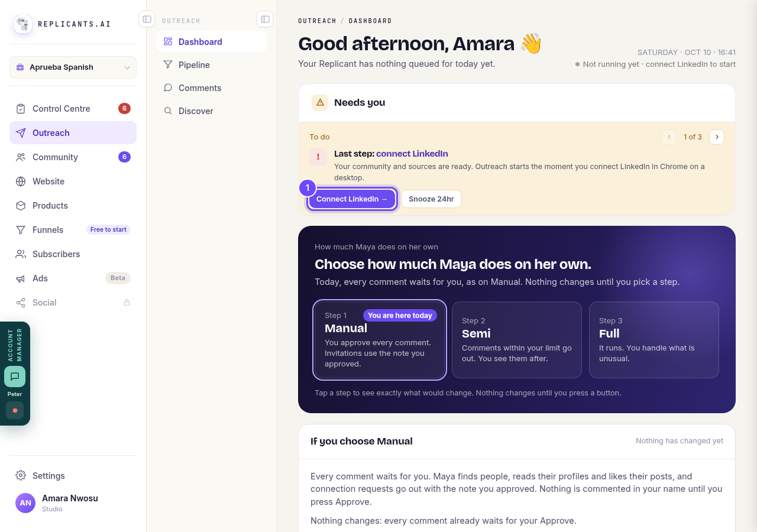This screenshot has width=757, height=532.
Task: Open the Pipeline tab
Action: click(211, 65)
